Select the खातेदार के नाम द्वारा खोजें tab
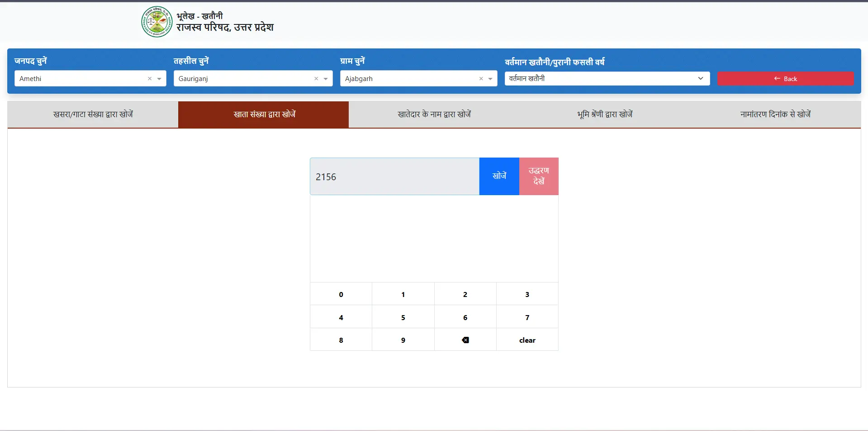The width and height of the screenshot is (868, 431). pos(434,114)
